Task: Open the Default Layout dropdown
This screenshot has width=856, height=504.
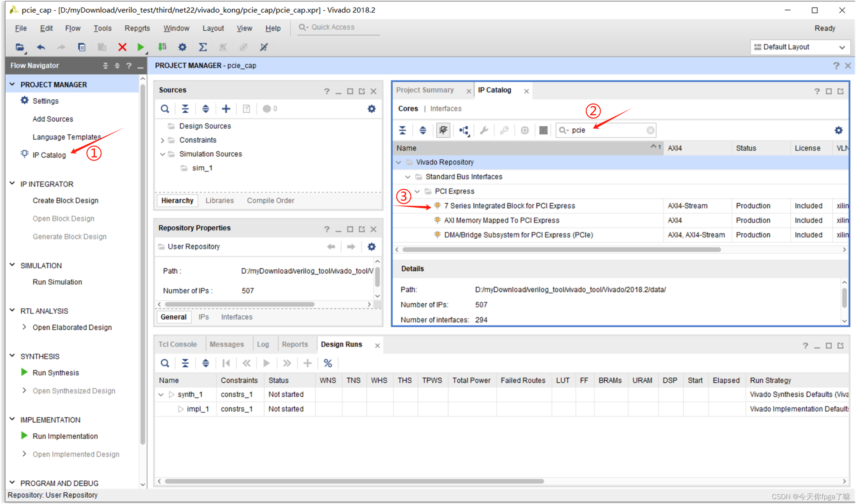Action: [x=800, y=47]
